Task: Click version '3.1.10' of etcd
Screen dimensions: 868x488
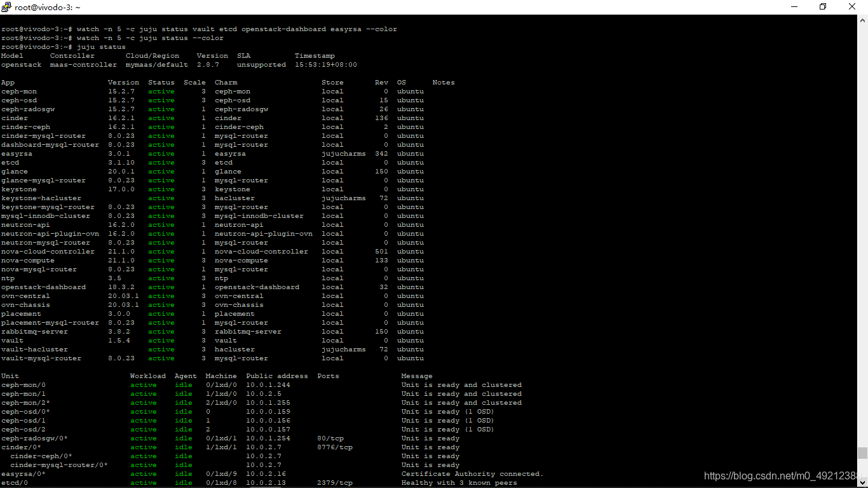Action: click(121, 163)
